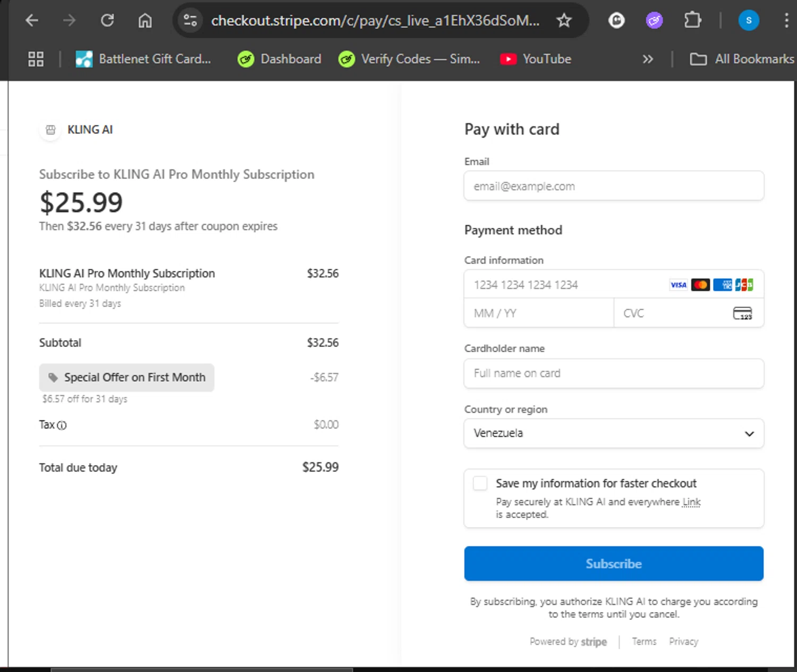
Task: Bookmark this page with the star icon
Action: coord(564,21)
